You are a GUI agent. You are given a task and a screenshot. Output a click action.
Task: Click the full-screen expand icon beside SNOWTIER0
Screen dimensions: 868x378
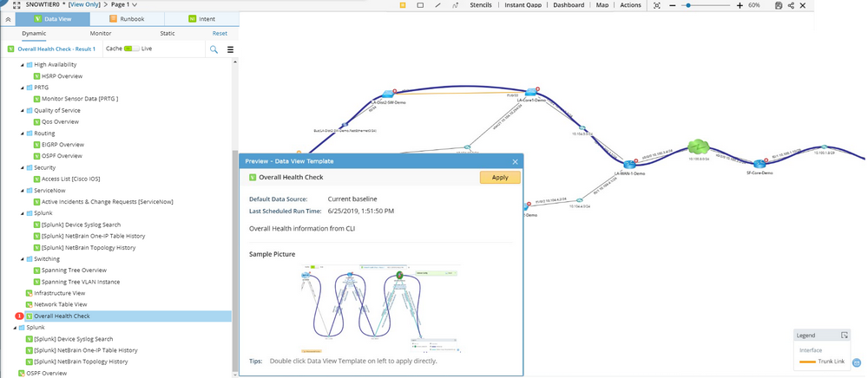16,5
